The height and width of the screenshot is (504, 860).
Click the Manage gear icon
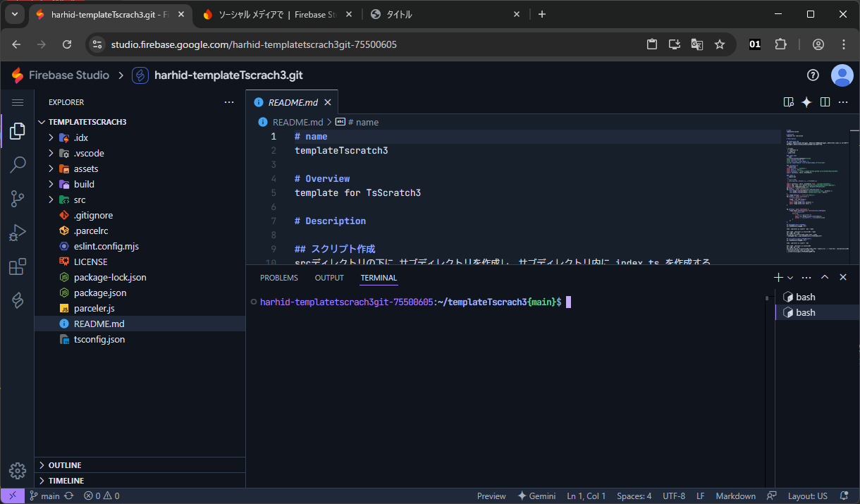point(18,471)
